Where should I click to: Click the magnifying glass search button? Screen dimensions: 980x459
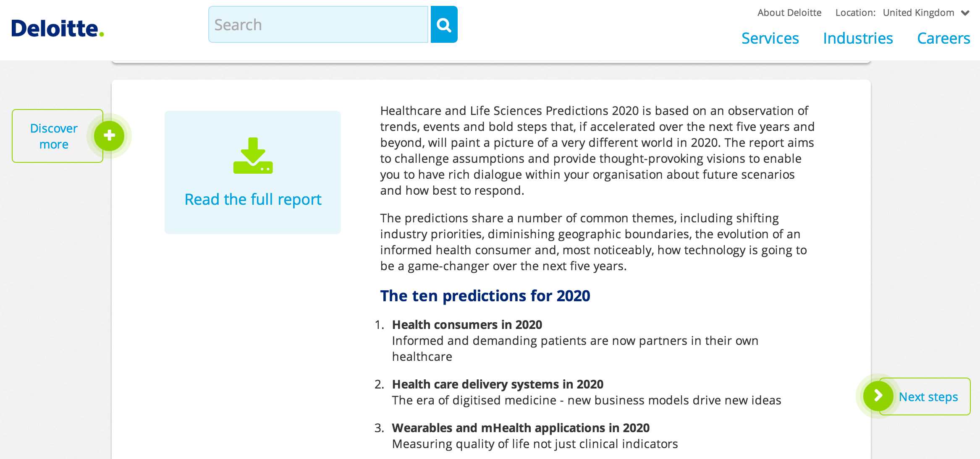tap(444, 24)
